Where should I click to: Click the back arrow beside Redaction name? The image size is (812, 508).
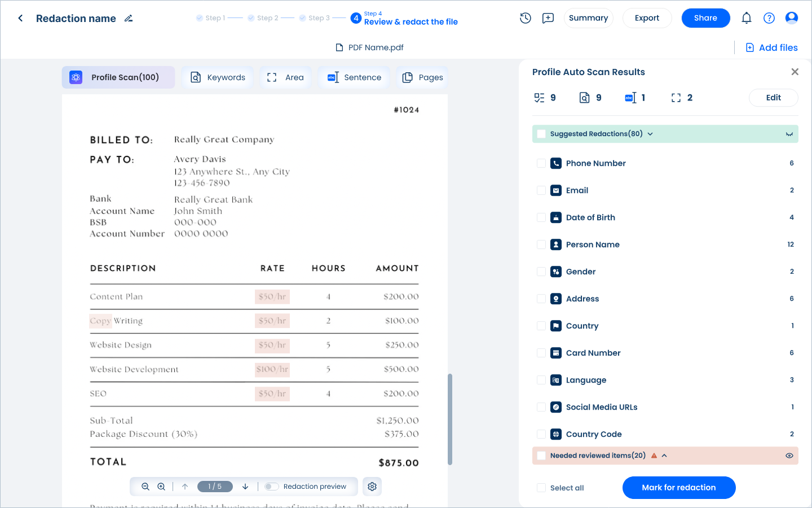[20, 17]
